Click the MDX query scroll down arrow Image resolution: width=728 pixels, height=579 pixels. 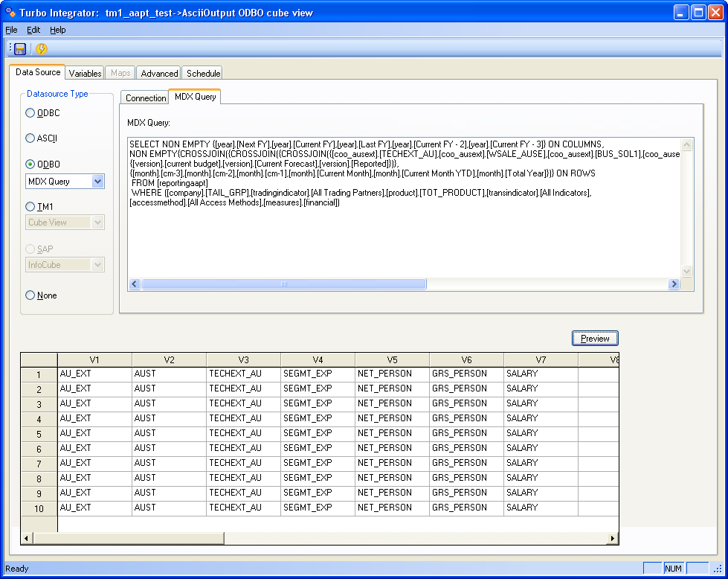(x=686, y=271)
